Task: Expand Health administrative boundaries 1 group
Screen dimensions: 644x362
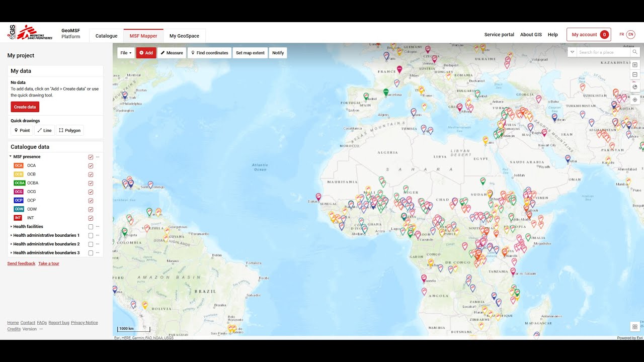Action: [x=11, y=235]
